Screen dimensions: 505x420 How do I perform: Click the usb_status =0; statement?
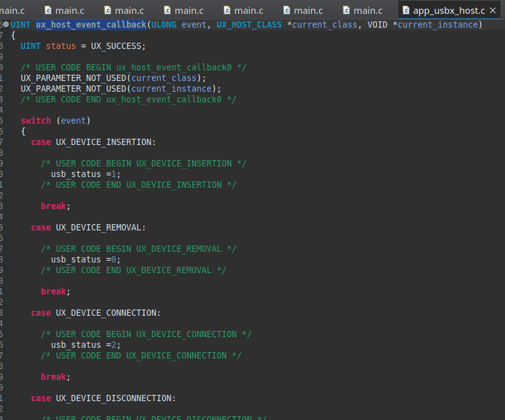click(x=85, y=259)
